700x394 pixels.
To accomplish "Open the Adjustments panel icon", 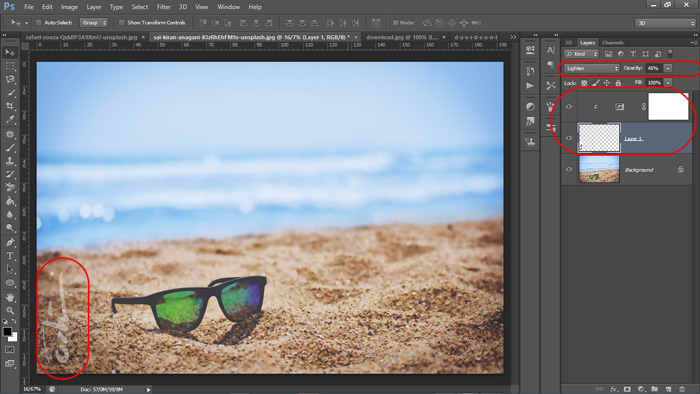I will tap(530, 107).
